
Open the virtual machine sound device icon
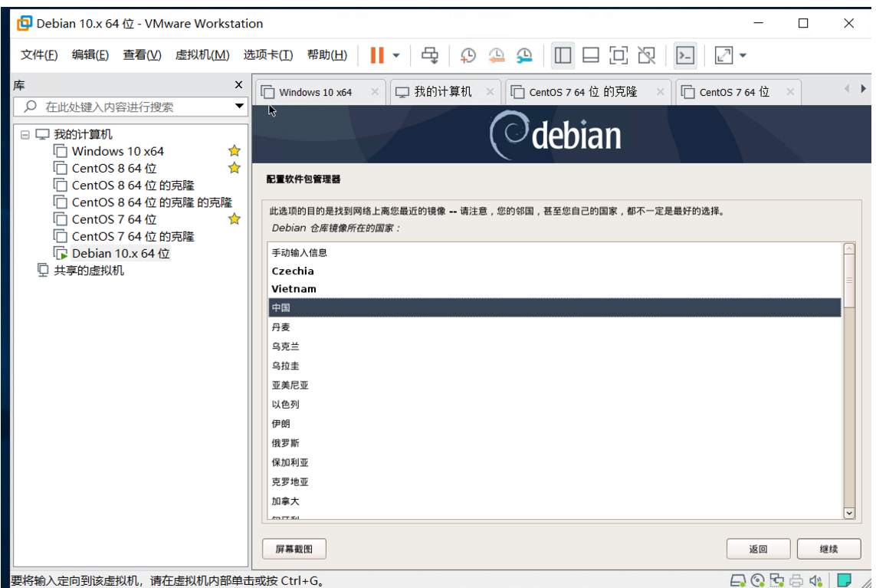click(815, 580)
